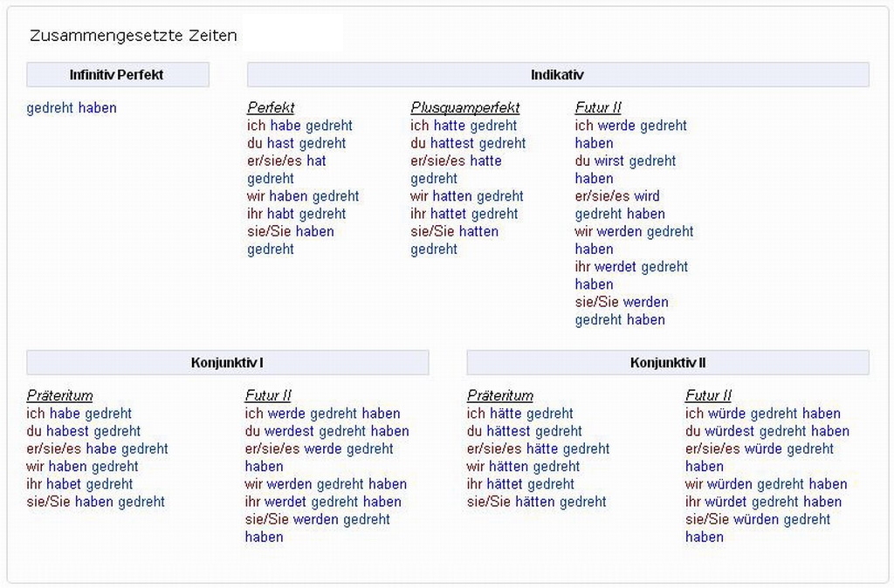Screen dimensions: 894x588
Task: Select the "du habest gedreht" form
Action: pos(83,431)
